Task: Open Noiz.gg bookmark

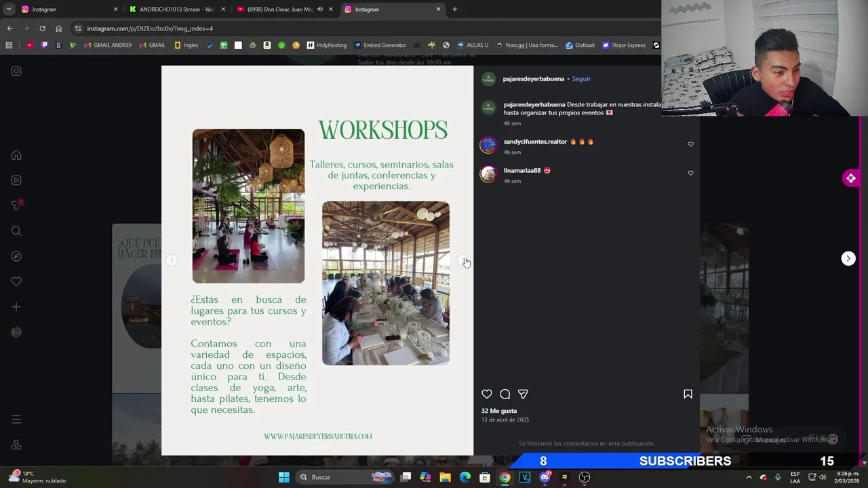Action: click(527, 45)
